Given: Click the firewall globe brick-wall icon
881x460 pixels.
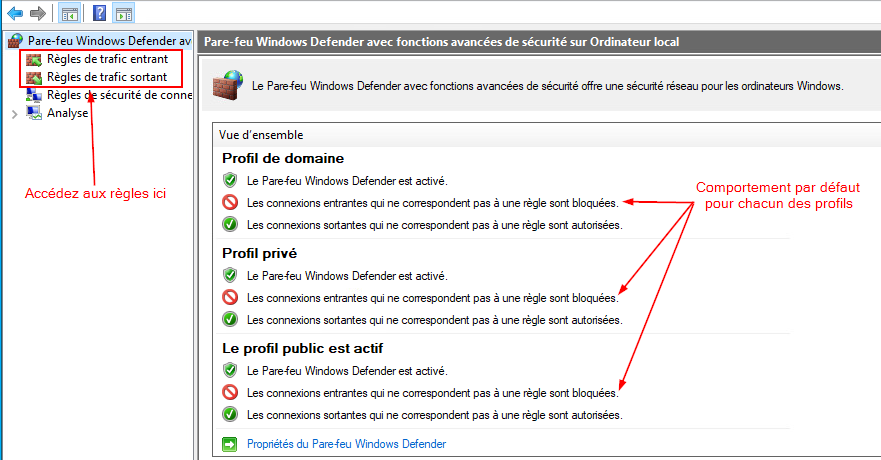Looking at the screenshot, I should [x=228, y=85].
